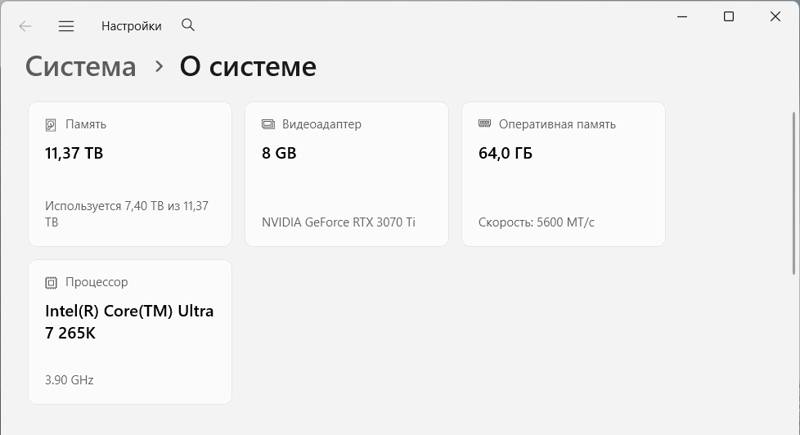Open the Видеоадаптер 8 GB card
The height and width of the screenshot is (435, 800).
tap(346, 174)
